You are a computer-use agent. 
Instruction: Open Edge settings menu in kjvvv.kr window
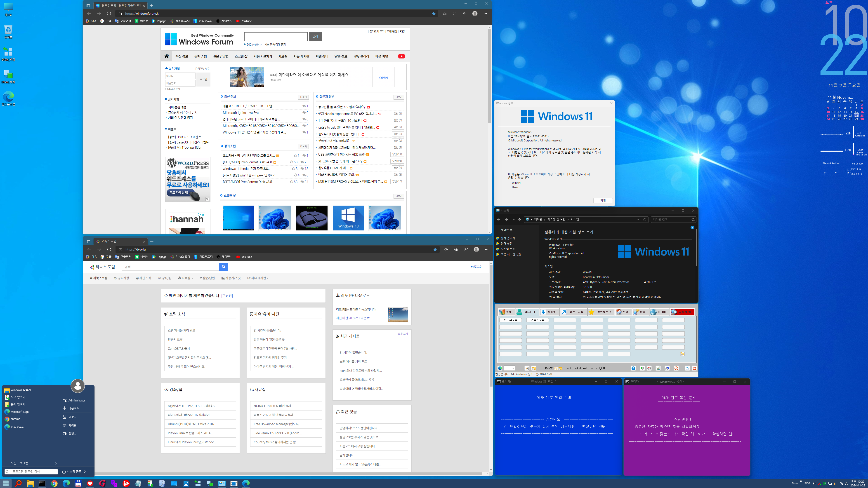click(486, 250)
